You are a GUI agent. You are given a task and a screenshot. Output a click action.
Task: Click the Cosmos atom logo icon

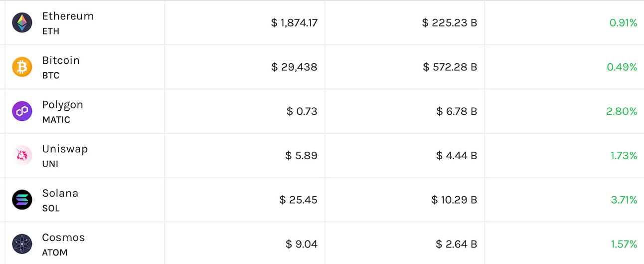[22, 244]
